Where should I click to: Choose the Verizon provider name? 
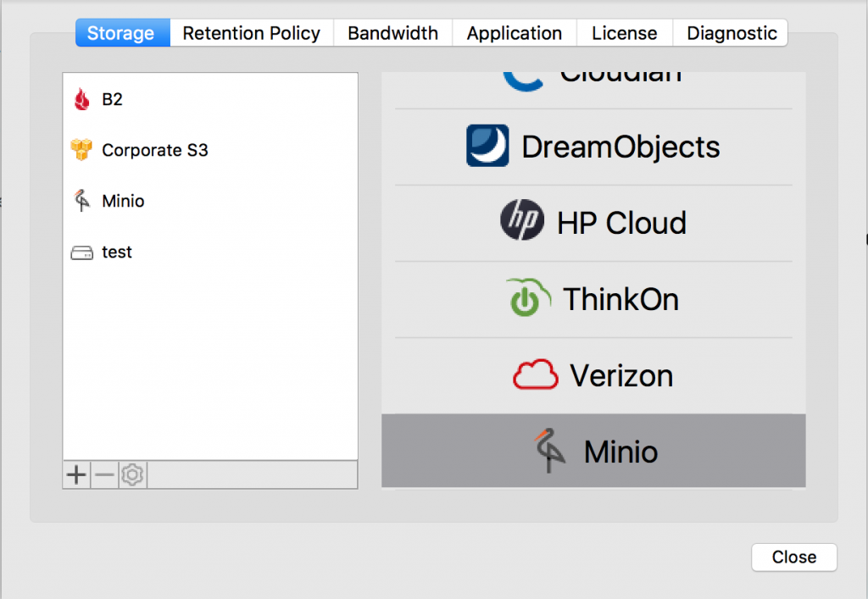point(621,375)
